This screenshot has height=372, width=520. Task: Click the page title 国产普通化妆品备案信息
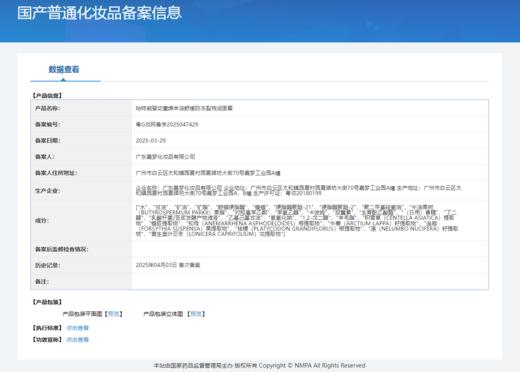click(99, 13)
